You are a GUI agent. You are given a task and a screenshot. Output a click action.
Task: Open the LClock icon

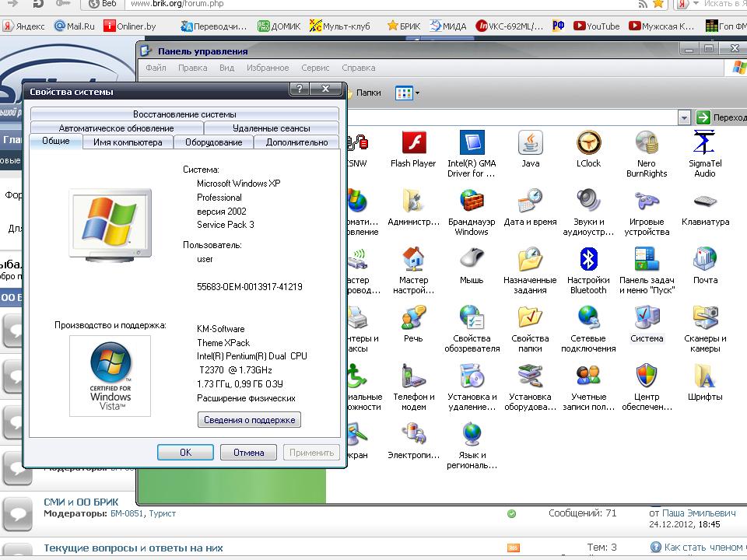[588, 145]
